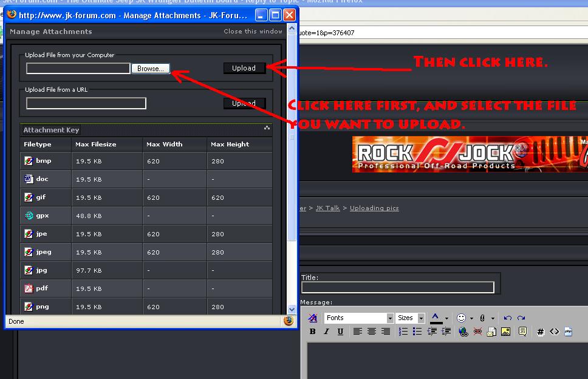Insert an ordered numbered list

click(403, 332)
